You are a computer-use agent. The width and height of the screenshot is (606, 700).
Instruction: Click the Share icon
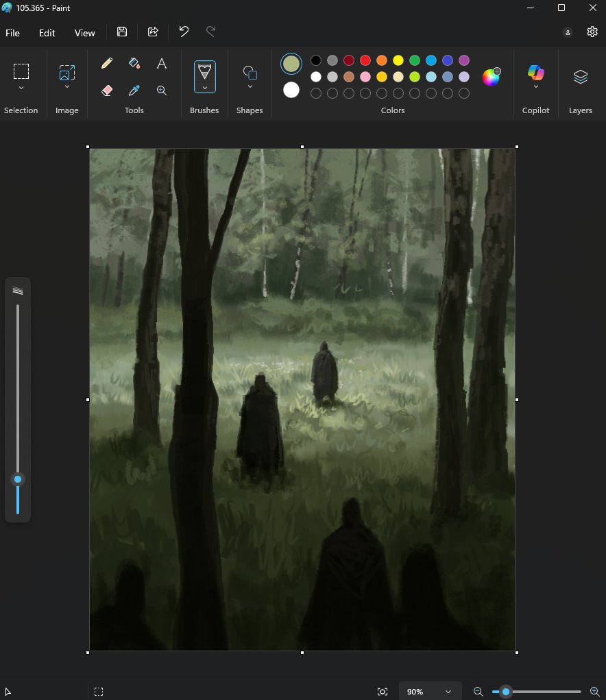pos(153,32)
